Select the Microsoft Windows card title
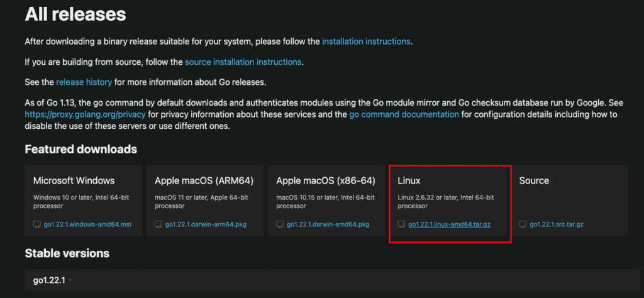 coord(74,181)
